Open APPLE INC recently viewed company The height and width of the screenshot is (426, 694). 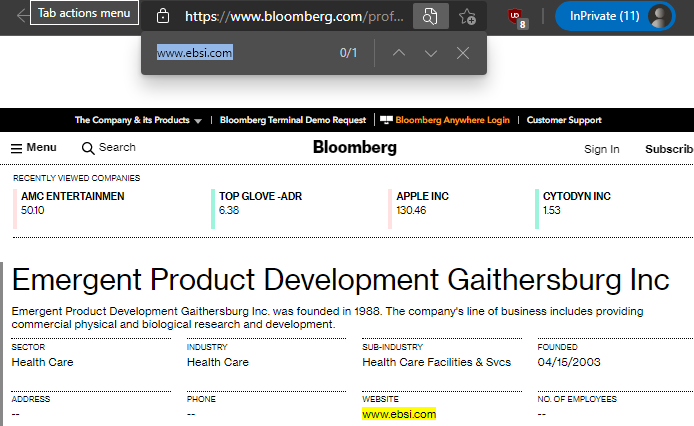[422, 196]
